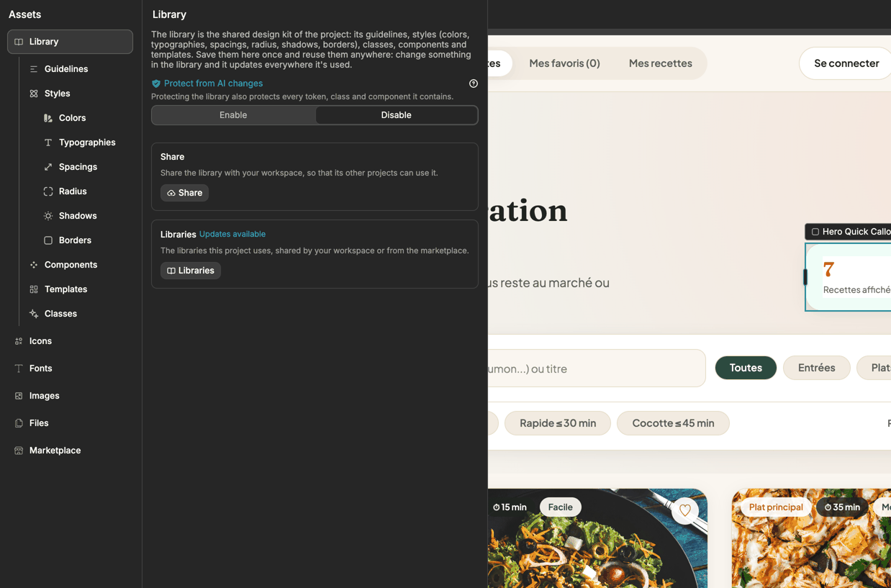This screenshot has height=588, width=891.
Task: Open Shadows under Styles
Action: (78, 216)
